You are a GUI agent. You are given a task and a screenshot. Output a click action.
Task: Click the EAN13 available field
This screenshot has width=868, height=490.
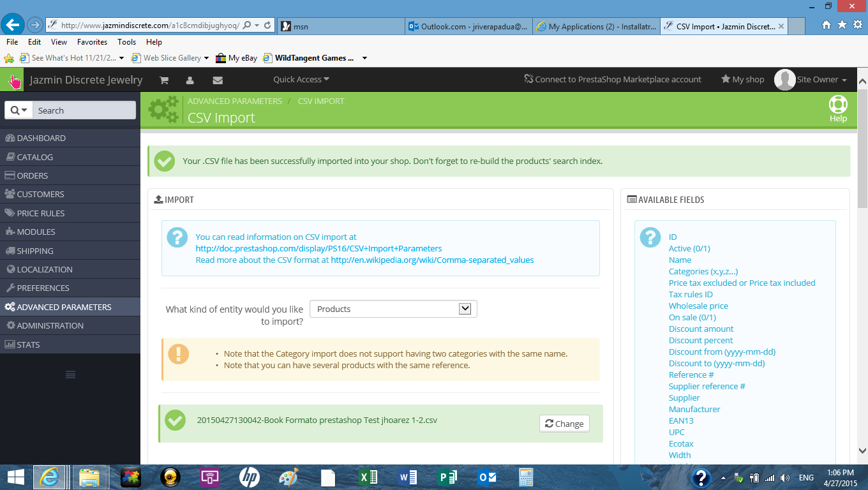(x=681, y=420)
